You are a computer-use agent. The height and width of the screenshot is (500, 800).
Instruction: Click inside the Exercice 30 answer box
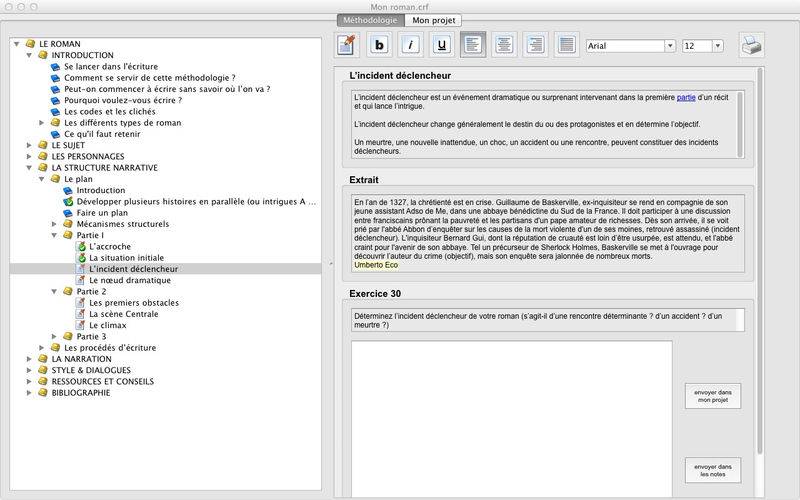coord(512,418)
